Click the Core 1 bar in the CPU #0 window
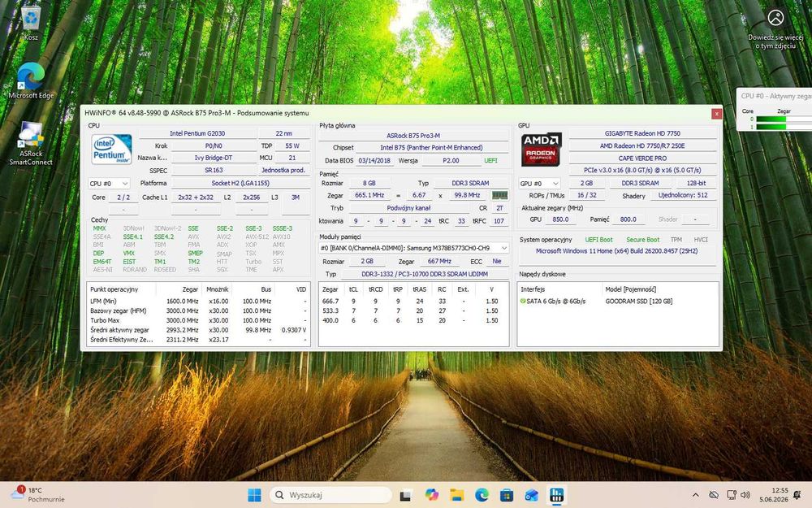 784,127
